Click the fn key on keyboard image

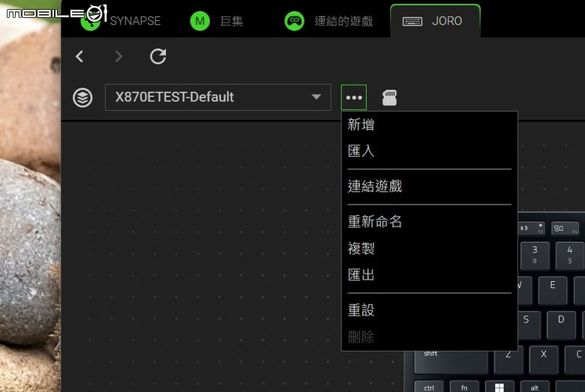(x=464, y=387)
